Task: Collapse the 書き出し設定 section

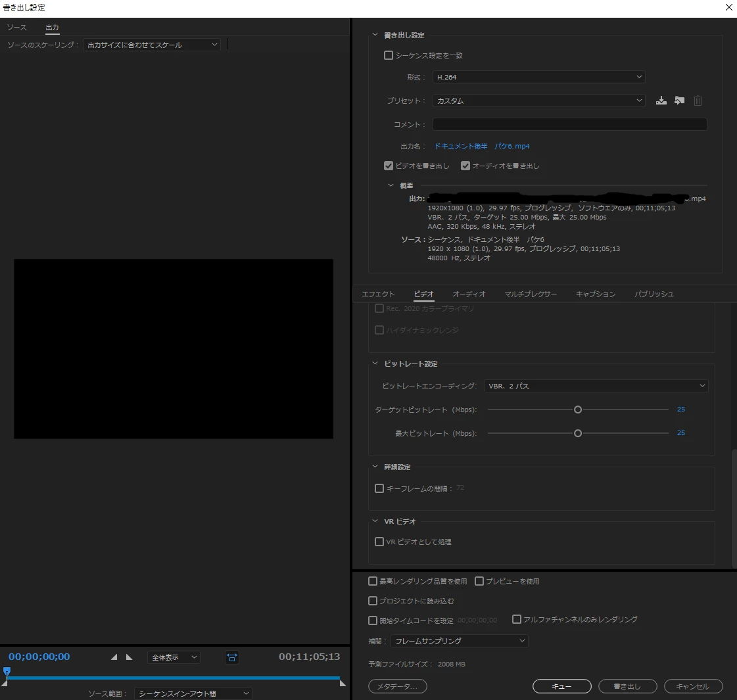Action: (x=375, y=35)
